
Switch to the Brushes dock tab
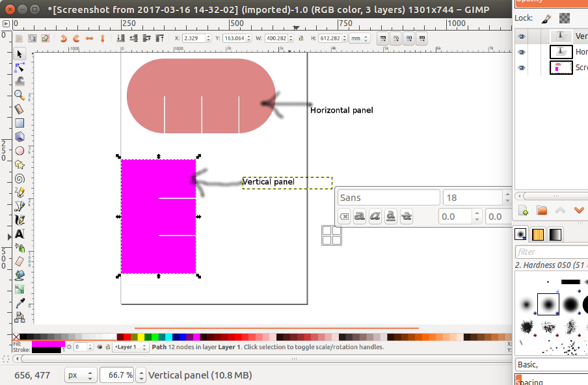[x=520, y=235]
